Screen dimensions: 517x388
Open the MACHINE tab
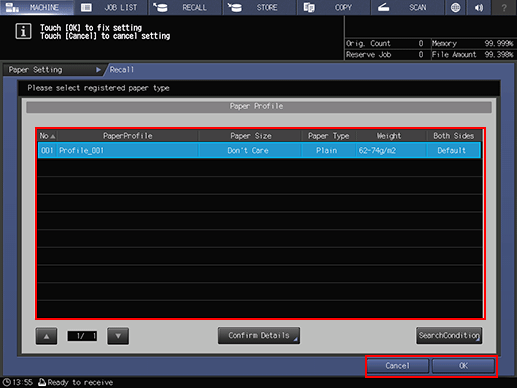click(37, 7)
